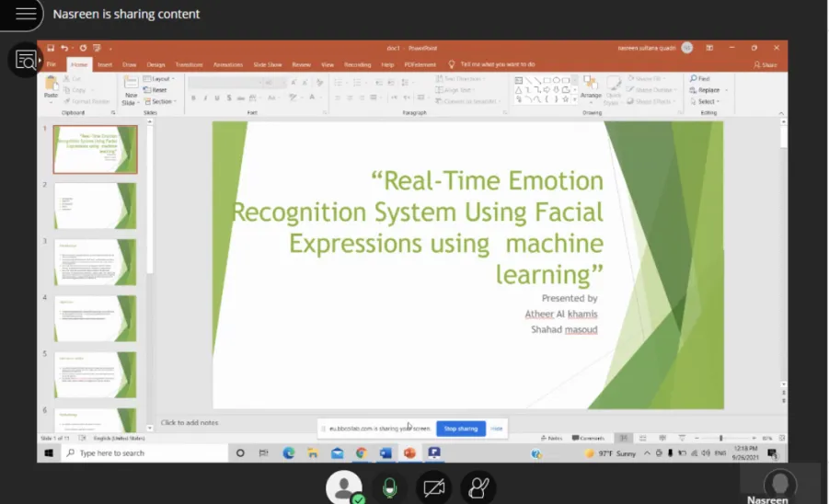Open the Collaborate session menu hamburger icon
The height and width of the screenshot is (504, 829).
pos(26,13)
